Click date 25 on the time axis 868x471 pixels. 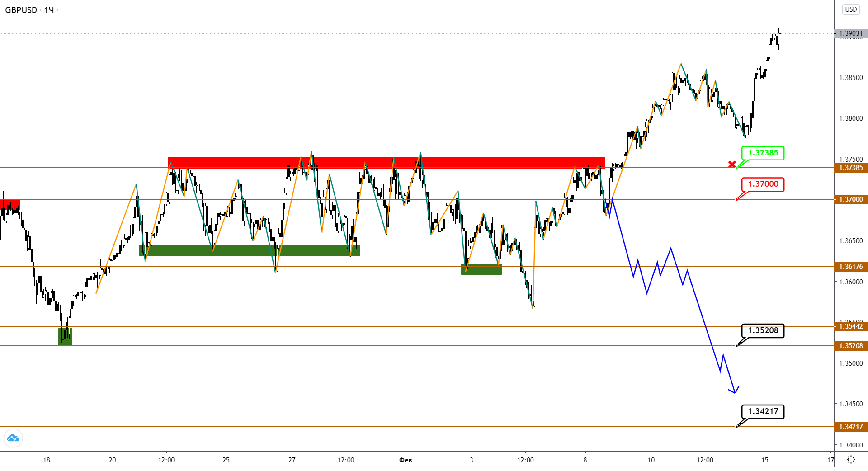pos(226,460)
